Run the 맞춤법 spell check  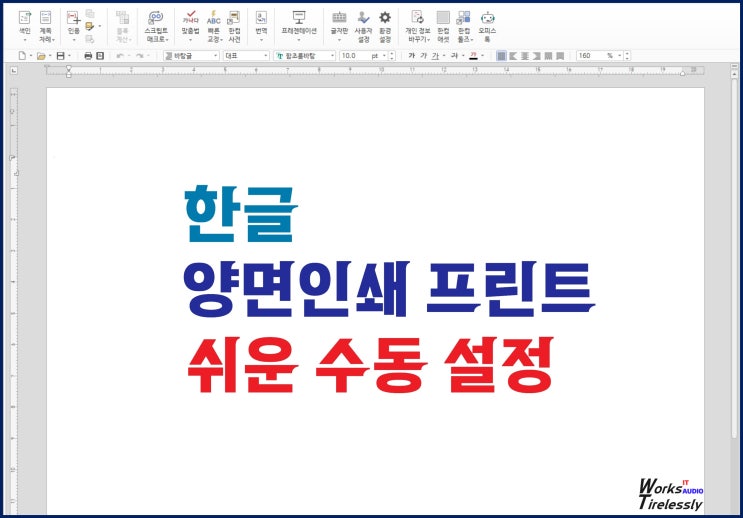tap(190, 25)
